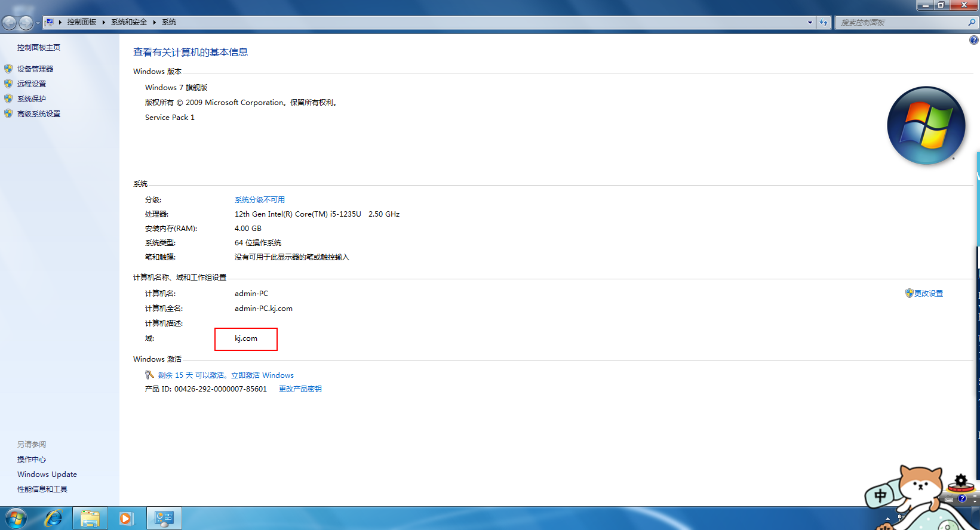Viewport: 980px width, 530px height.
Task: Open Windows Explorer folder from taskbar
Action: [90, 518]
